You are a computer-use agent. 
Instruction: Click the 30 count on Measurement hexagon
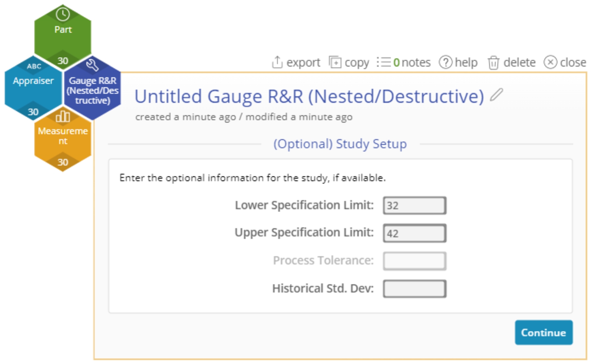[x=63, y=162]
